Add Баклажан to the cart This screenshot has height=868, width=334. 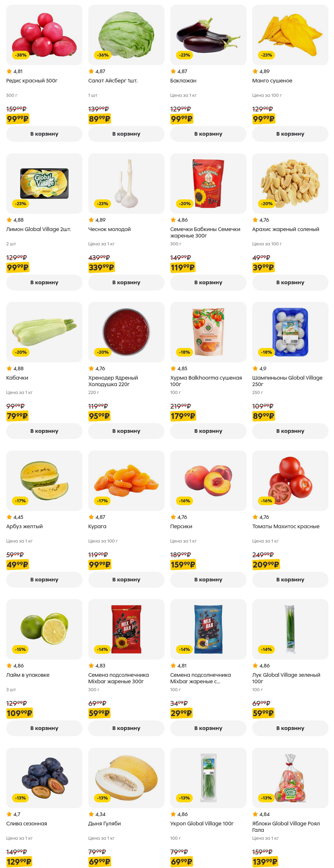(x=208, y=134)
